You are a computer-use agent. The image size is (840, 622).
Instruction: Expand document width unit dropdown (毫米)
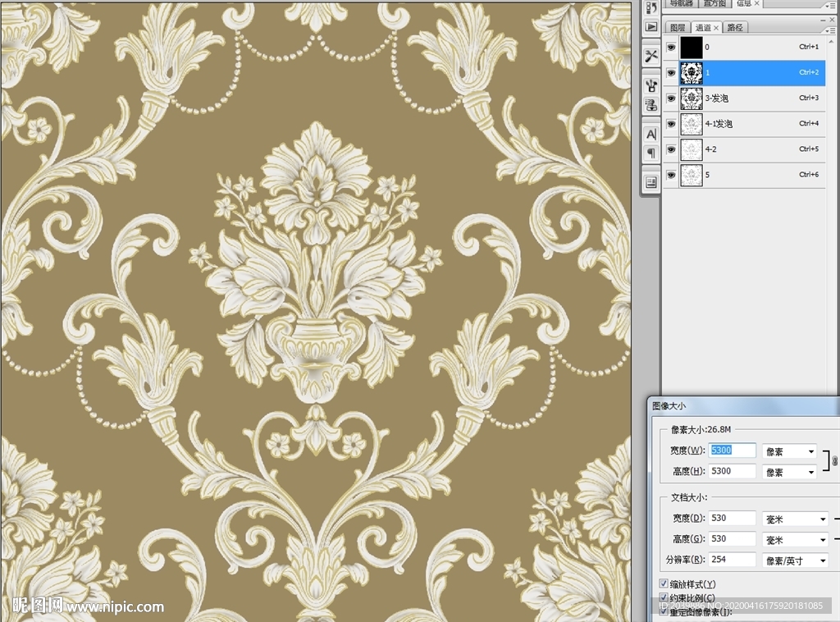pyautogui.click(x=795, y=519)
